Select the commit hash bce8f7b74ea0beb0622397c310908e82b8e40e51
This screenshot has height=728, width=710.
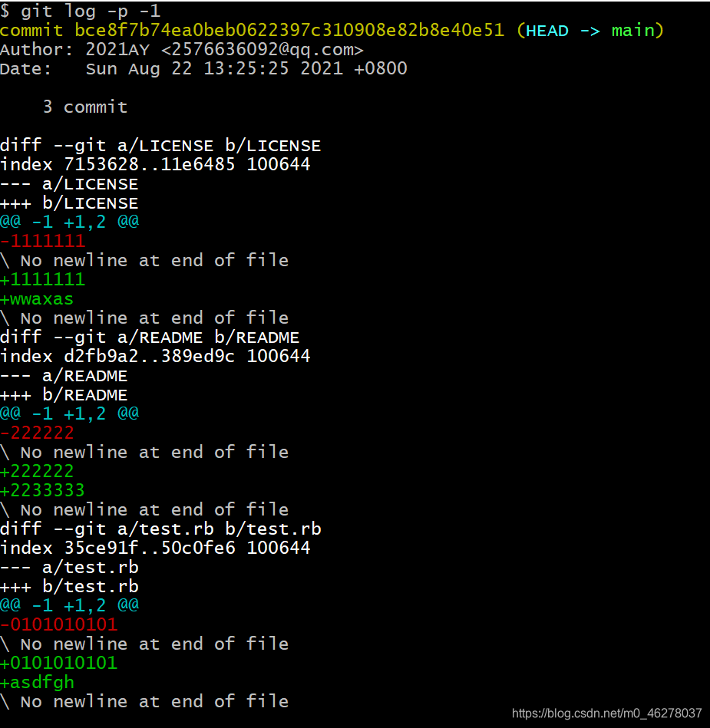click(289, 30)
